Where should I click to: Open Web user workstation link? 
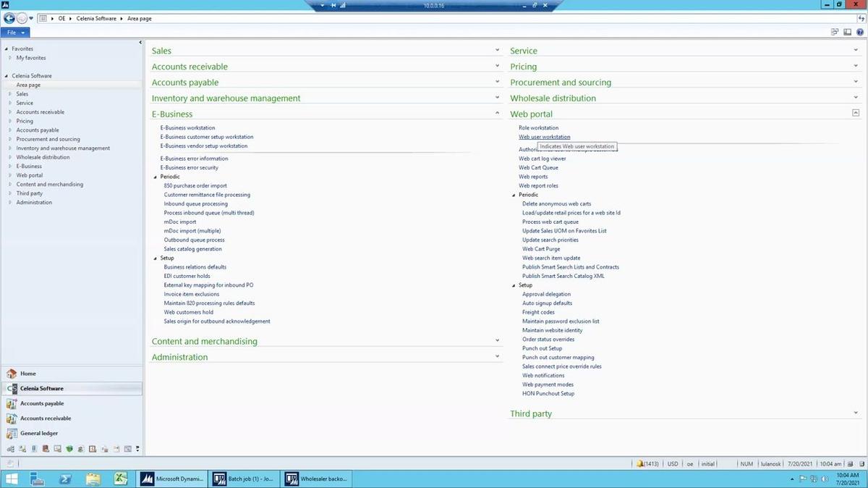[x=544, y=137]
